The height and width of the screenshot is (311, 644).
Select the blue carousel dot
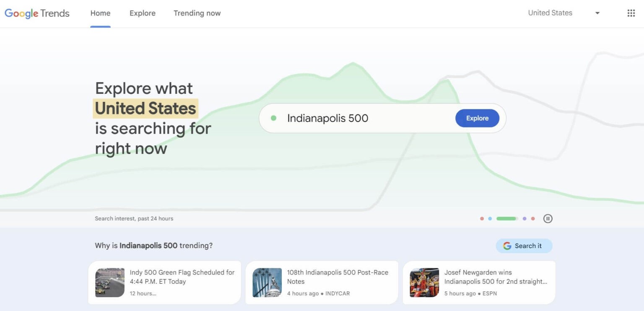tap(490, 218)
